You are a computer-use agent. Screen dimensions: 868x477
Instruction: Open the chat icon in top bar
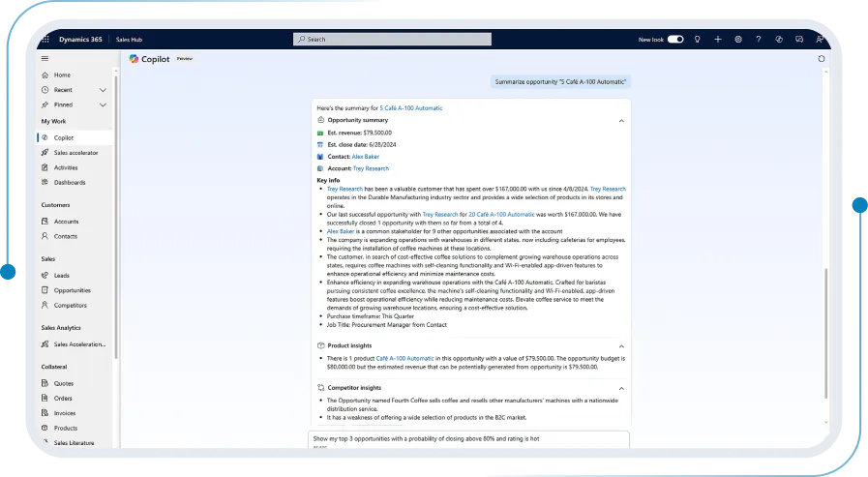point(799,40)
